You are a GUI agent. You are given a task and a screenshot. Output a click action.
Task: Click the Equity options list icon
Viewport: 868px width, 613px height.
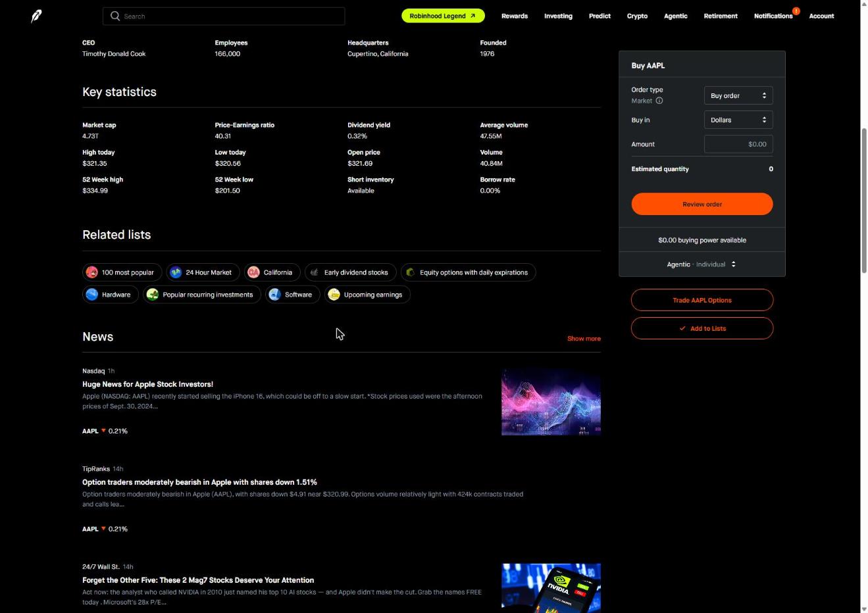point(410,272)
